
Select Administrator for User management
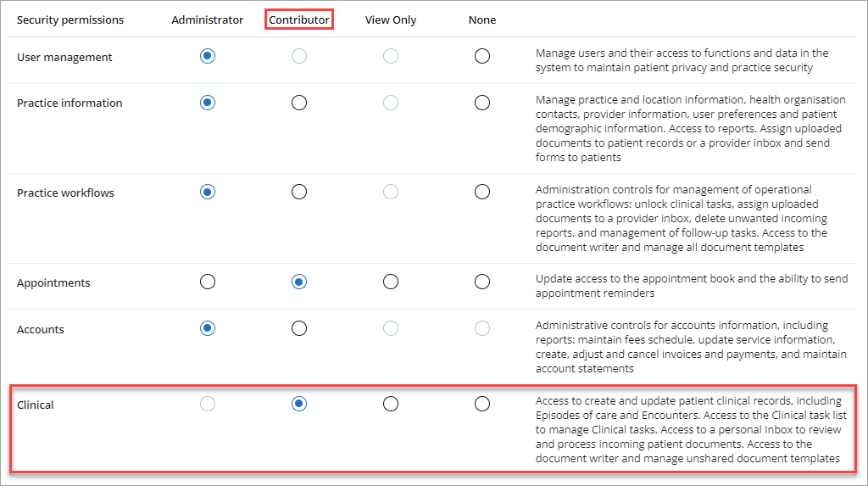pyautogui.click(x=208, y=56)
